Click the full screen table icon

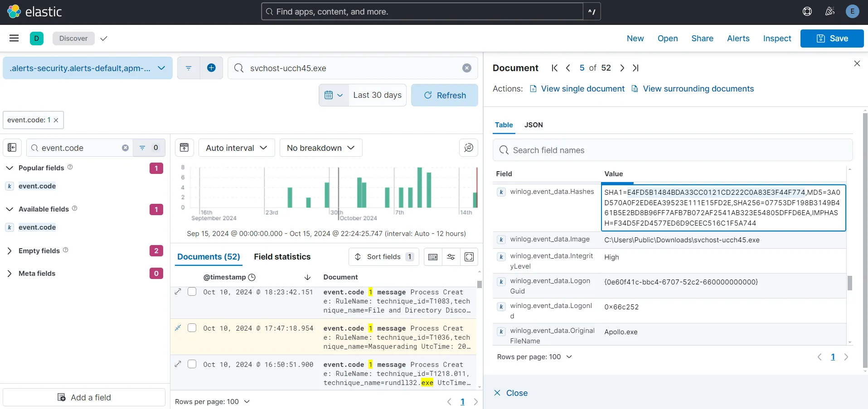tap(469, 257)
